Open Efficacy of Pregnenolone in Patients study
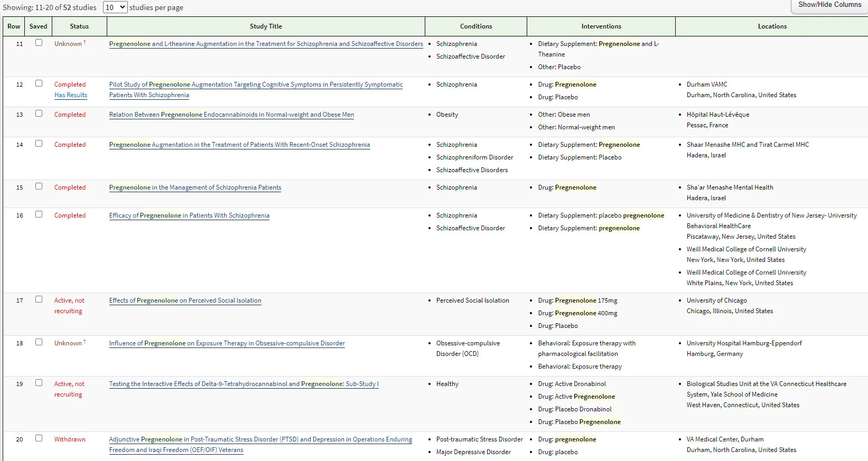 [x=189, y=215]
